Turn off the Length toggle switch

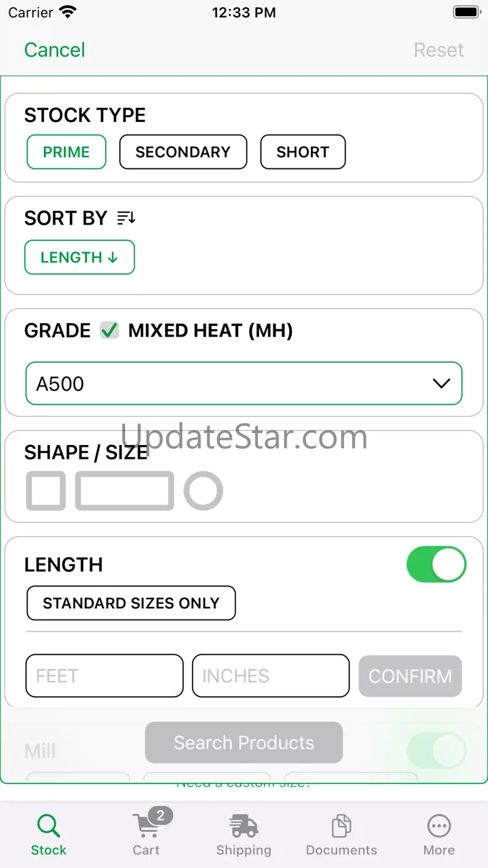437,564
